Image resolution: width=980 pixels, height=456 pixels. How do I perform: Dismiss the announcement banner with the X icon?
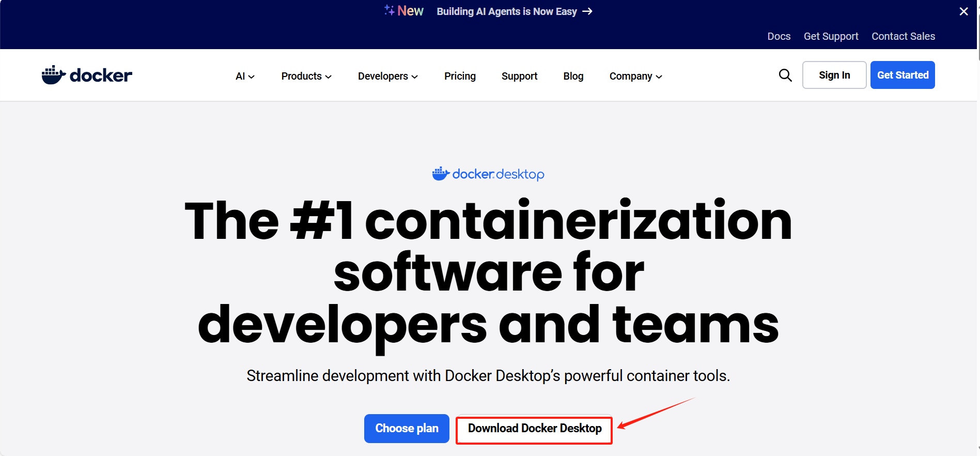964,11
